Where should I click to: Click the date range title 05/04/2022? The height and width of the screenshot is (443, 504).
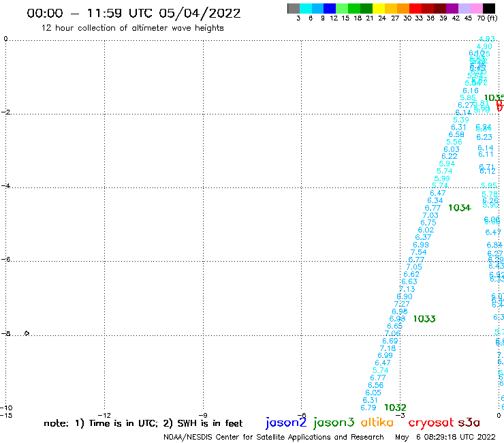200,14
